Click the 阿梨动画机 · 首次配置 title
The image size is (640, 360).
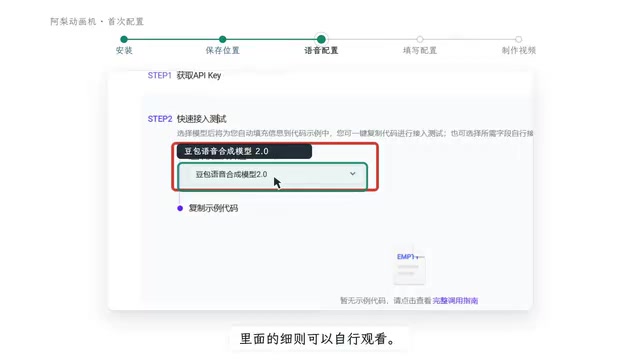[x=97, y=22]
